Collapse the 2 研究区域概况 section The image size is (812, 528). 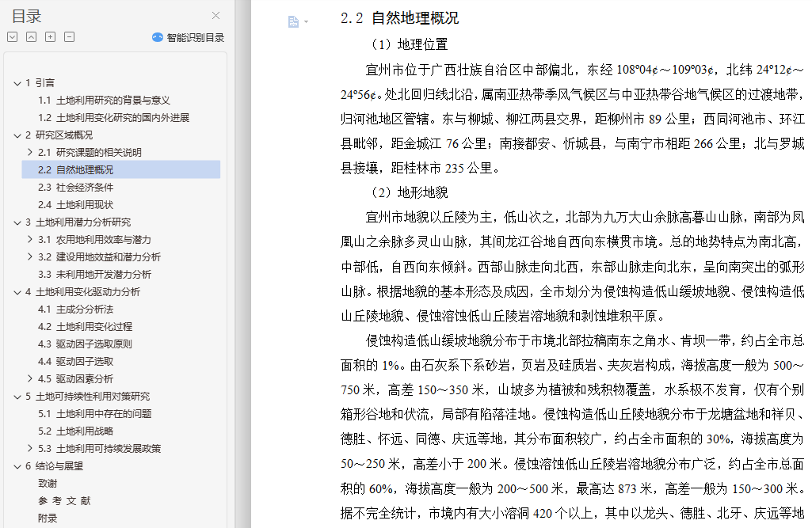pos(17,135)
